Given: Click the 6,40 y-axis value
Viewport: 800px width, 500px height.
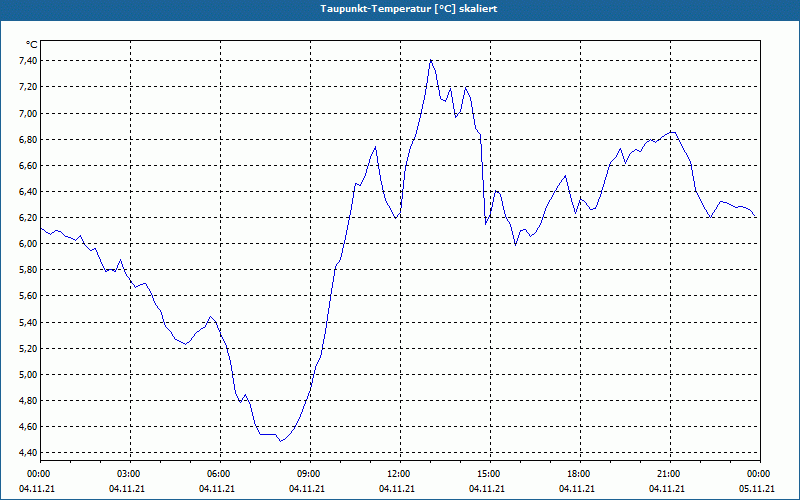Looking at the screenshot, I should tap(29, 191).
